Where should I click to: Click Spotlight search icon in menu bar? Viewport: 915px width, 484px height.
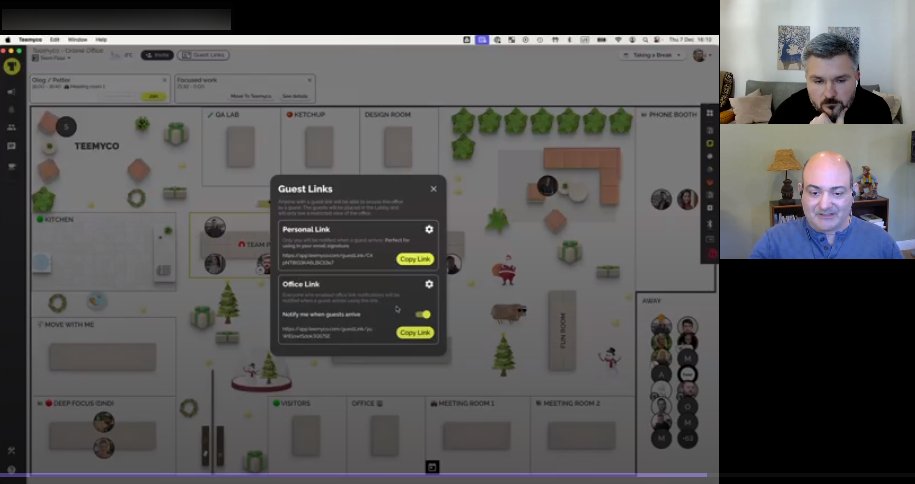click(645, 40)
